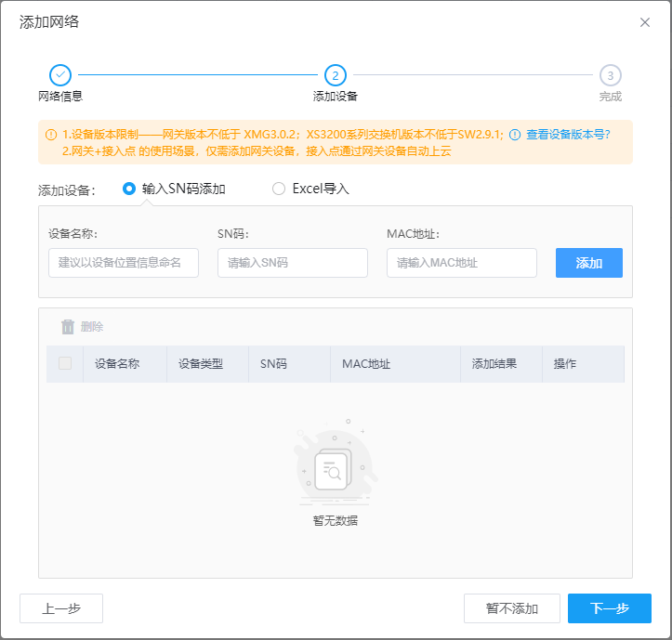The height and width of the screenshot is (640, 672).
Task: Close the 添加网络 dialog
Action: tap(645, 22)
